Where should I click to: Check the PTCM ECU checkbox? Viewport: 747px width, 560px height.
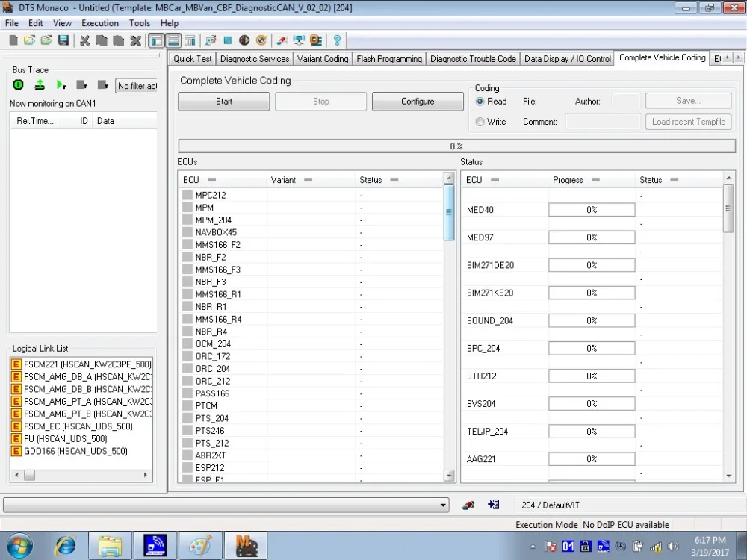click(x=187, y=405)
